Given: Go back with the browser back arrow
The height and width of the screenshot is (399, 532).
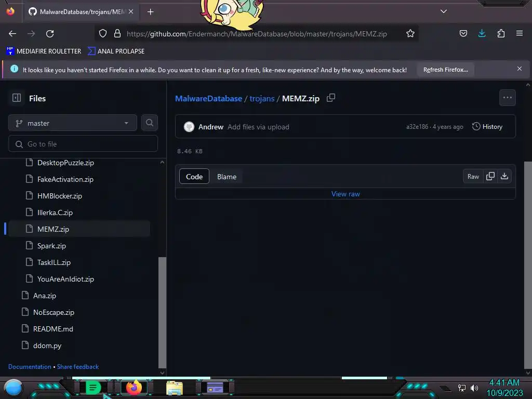Looking at the screenshot, I should [12, 34].
